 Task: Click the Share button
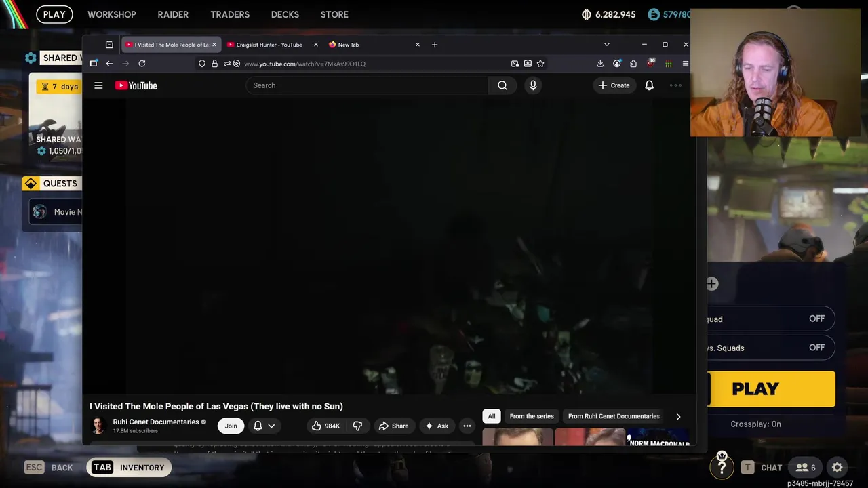[x=393, y=426]
